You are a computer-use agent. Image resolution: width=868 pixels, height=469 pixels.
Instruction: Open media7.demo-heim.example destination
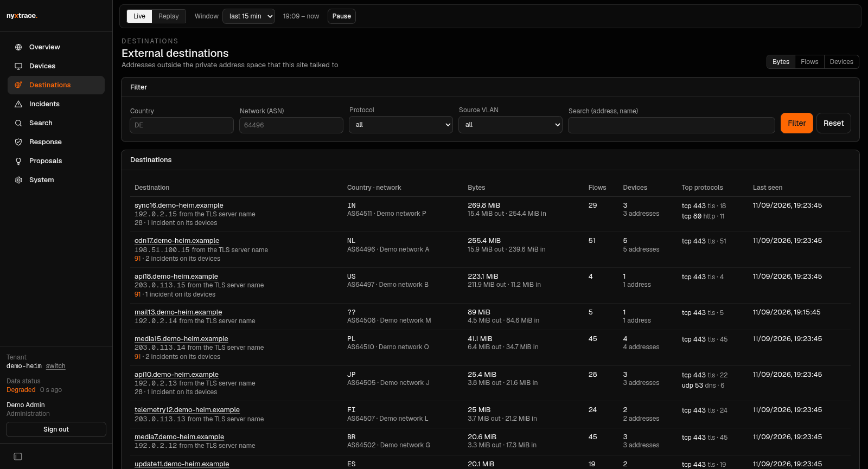pos(180,437)
